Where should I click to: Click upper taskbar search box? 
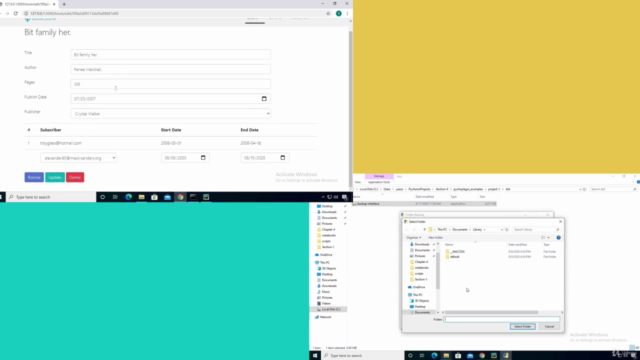point(51,197)
